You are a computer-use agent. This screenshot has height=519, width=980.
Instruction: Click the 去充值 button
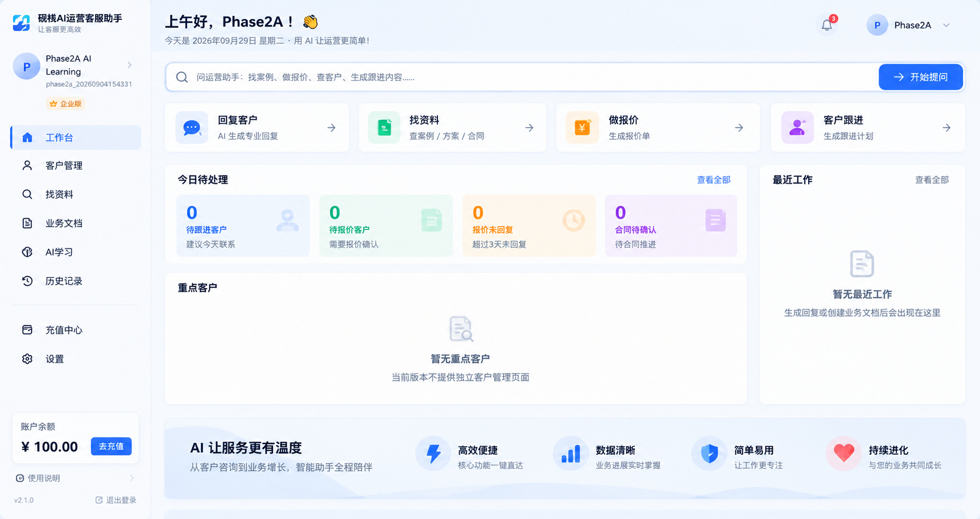point(111,446)
